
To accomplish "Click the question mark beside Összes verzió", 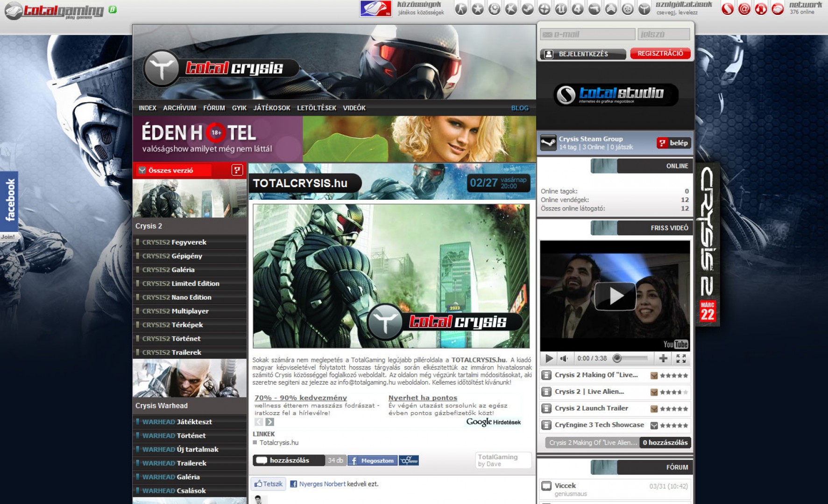I will [237, 170].
